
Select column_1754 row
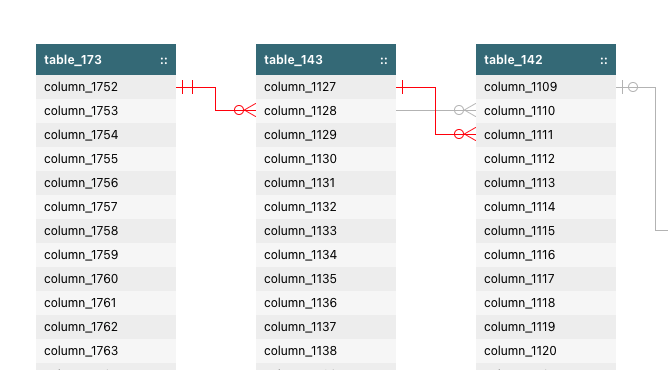(106, 135)
